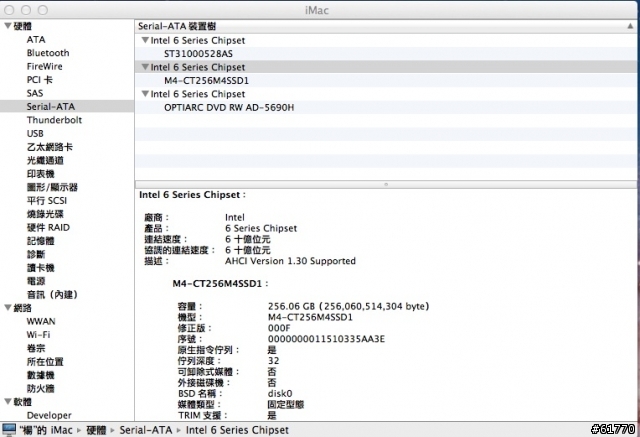Click Intel 6 Series Chipset in path bar
Viewport: 640px width, 437px height.
(x=237, y=430)
